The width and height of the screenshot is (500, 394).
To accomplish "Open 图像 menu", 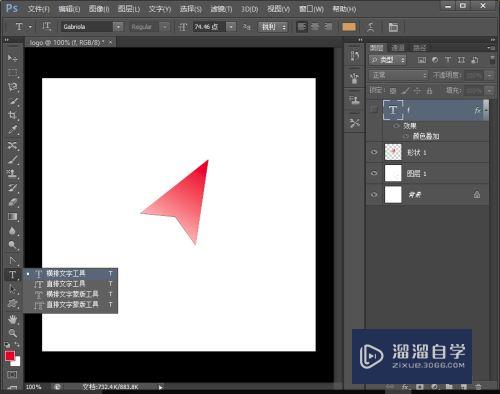I will point(99,9).
